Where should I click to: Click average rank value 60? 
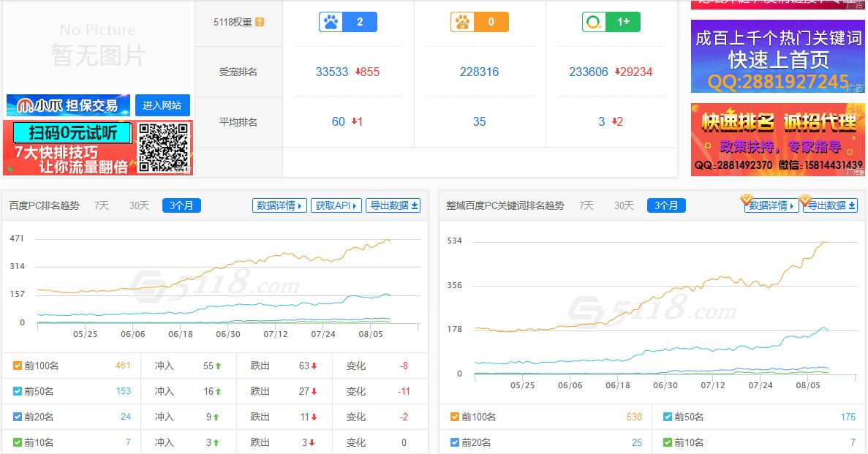point(339,122)
